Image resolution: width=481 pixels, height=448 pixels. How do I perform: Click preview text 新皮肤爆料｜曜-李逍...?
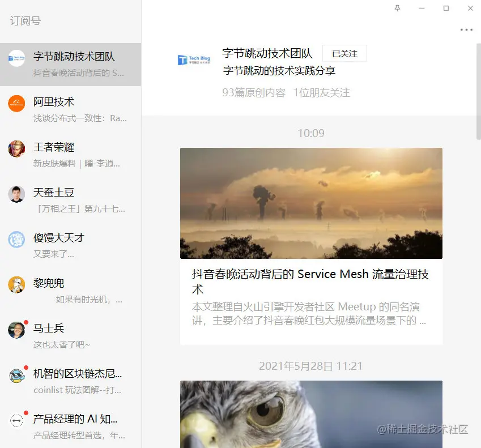click(76, 164)
